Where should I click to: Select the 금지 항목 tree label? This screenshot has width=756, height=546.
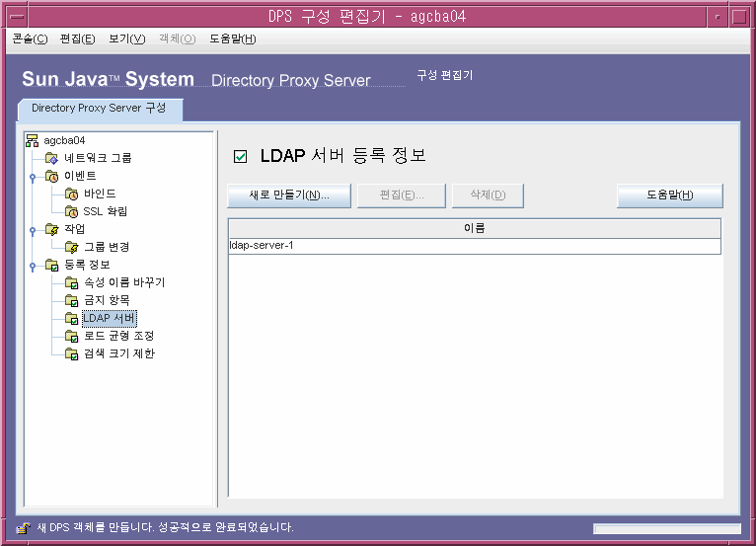[x=107, y=300]
